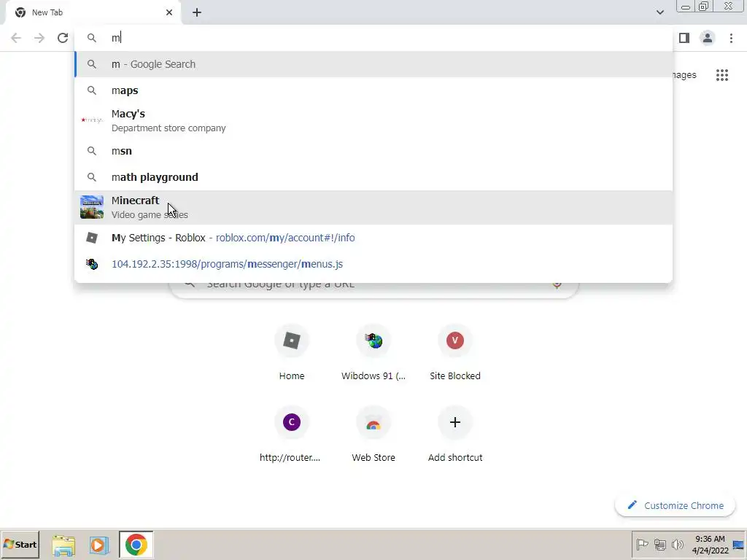Click the Add shortcut plus tile
Screen dimensions: 747x560
click(x=455, y=435)
